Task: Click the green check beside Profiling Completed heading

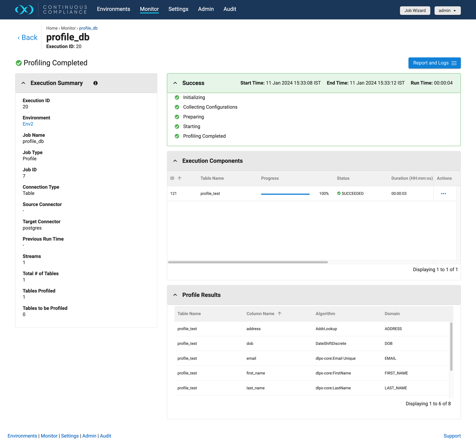Action: 19,63
